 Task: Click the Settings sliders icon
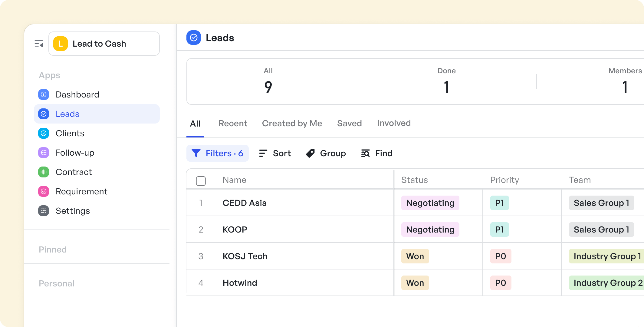pyautogui.click(x=44, y=211)
